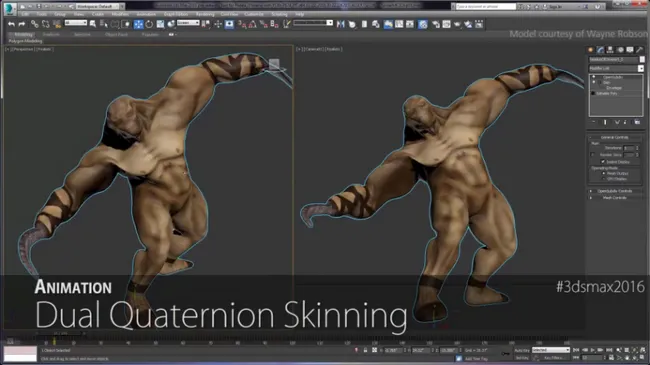Toggle Window/Crossing selection mode
This screenshot has width=650, height=365.
pos(126,24)
